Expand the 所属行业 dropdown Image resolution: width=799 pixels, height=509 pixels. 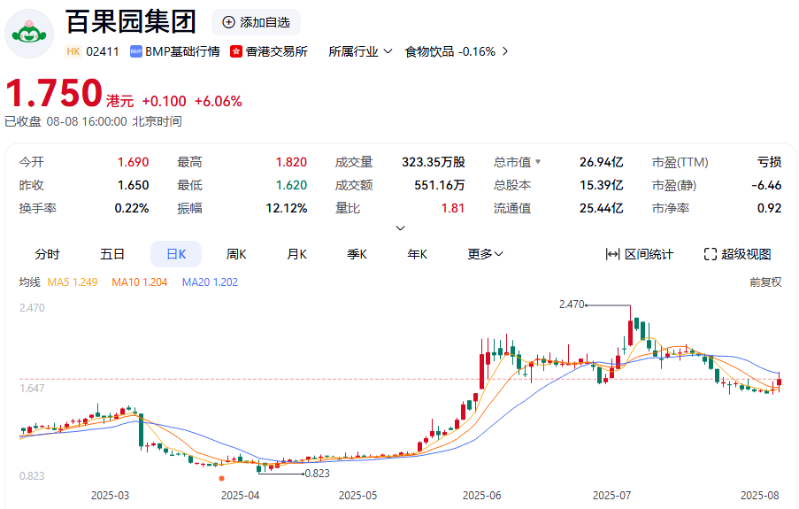click(x=360, y=51)
